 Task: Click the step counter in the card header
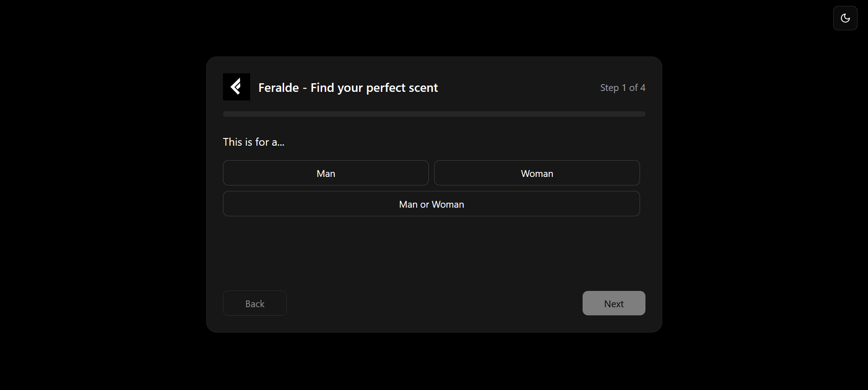coord(622,87)
